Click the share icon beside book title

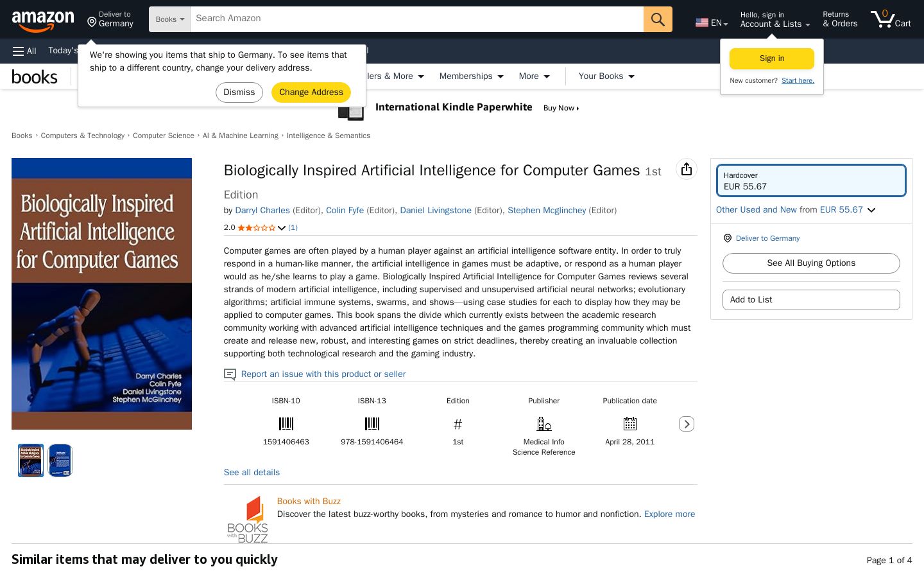pos(687,169)
